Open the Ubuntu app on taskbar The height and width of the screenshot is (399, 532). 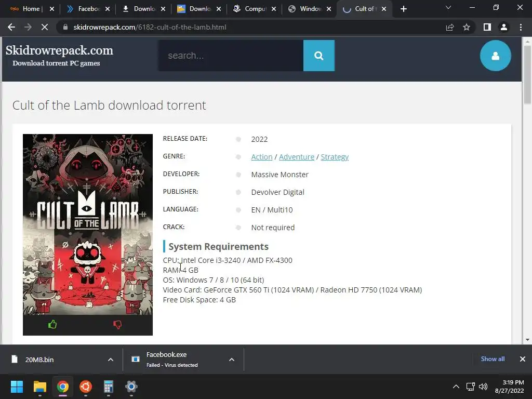point(86,387)
